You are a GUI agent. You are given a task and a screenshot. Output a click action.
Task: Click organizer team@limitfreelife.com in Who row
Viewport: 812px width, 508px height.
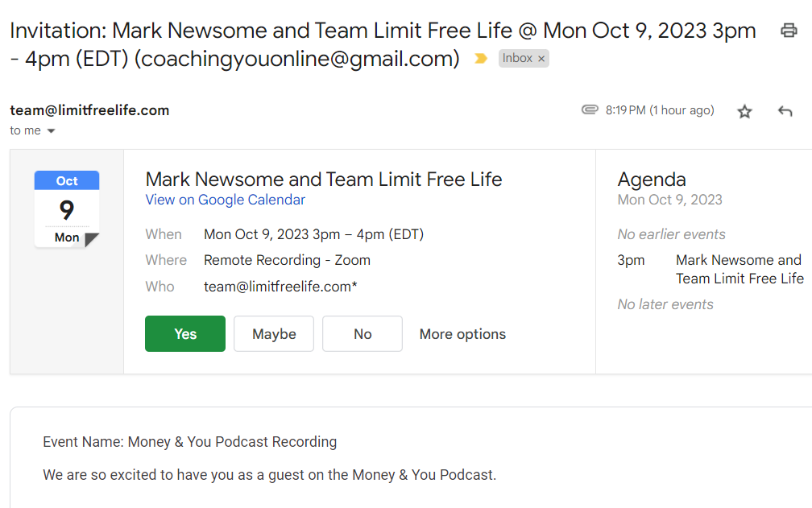point(278,286)
